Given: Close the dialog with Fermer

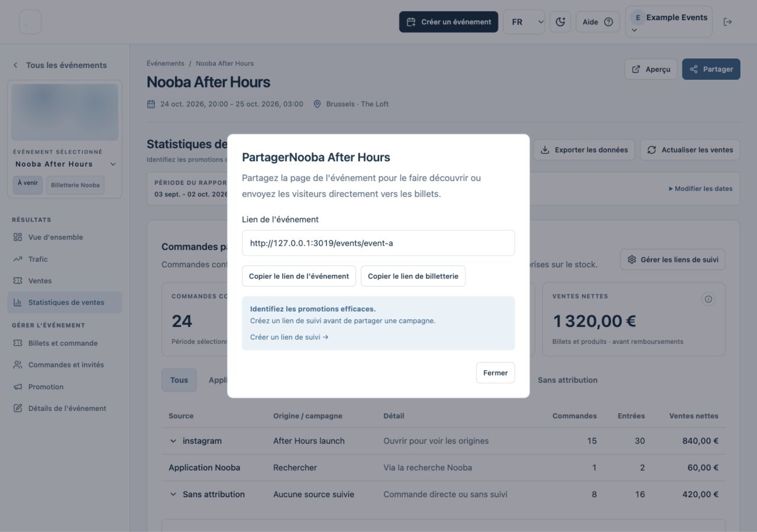Looking at the screenshot, I should click(x=496, y=373).
